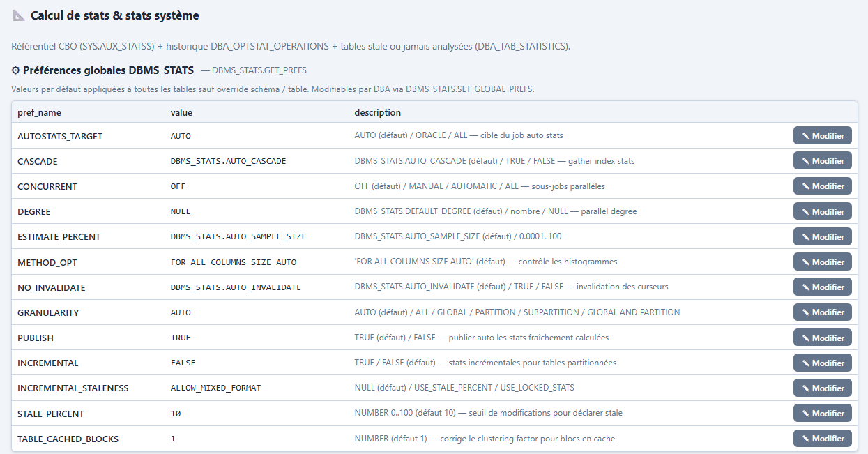Select the METHOD_OPT preference name

pos(47,262)
